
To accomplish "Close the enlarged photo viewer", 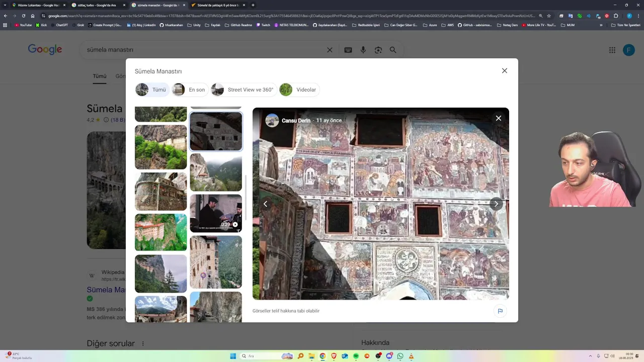I will [498, 118].
